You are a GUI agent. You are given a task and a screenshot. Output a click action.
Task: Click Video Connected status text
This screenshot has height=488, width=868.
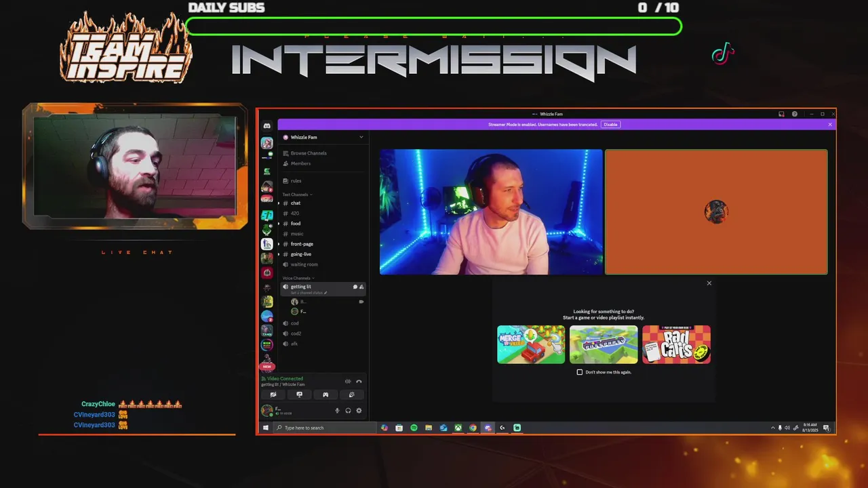pyautogui.click(x=285, y=379)
